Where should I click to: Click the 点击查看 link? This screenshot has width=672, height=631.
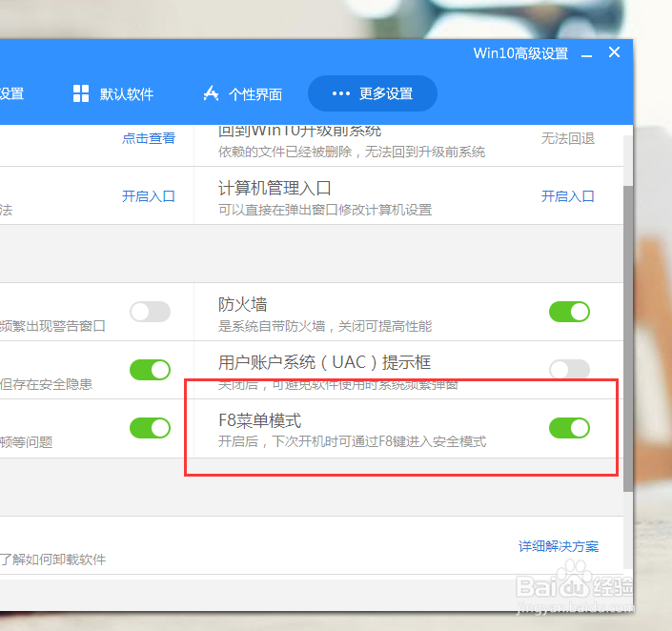[149, 138]
